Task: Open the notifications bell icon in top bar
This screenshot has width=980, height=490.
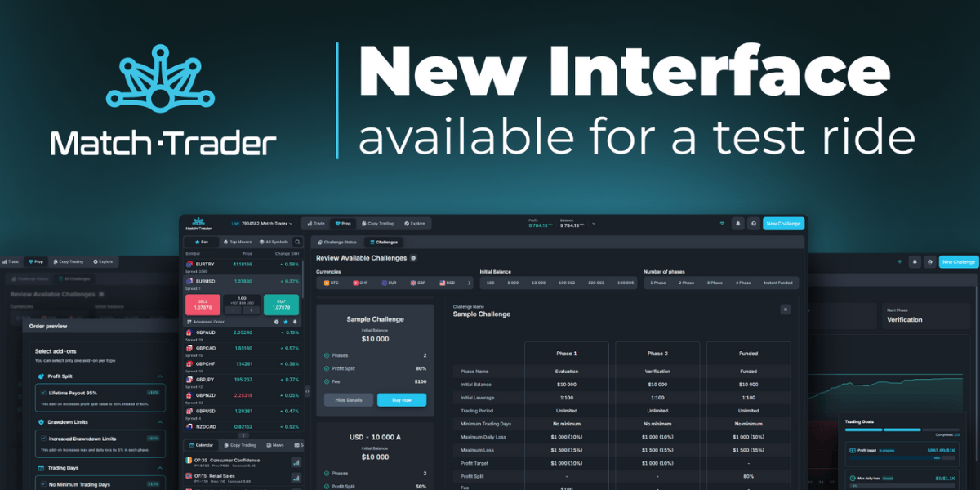Action: (x=737, y=223)
